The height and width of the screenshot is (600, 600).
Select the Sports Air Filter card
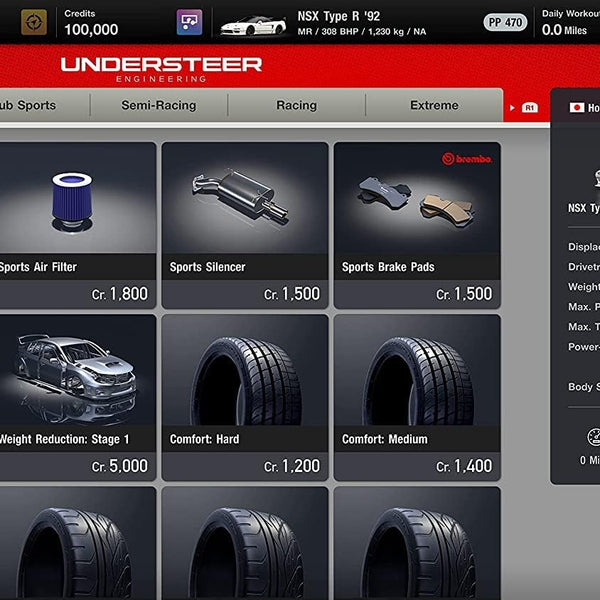(x=78, y=225)
